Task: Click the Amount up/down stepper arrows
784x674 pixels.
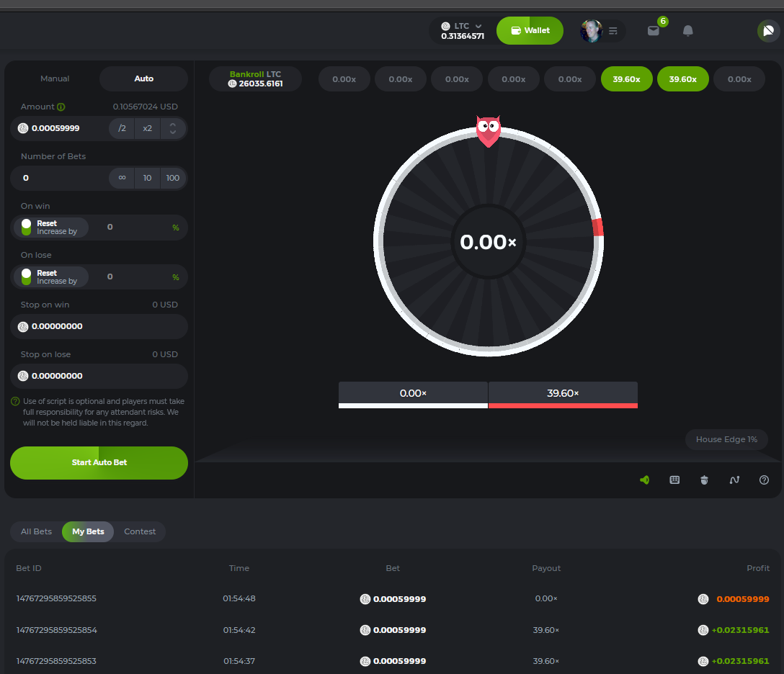Action: pyautogui.click(x=172, y=129)
